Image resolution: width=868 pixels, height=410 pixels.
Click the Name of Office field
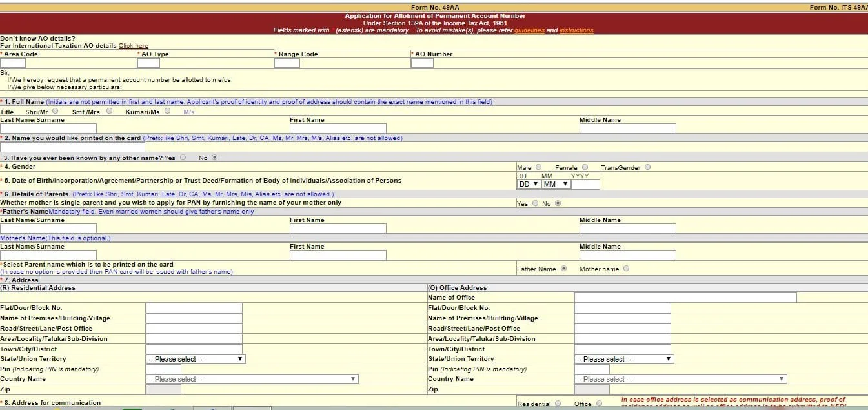pos(685,298)
